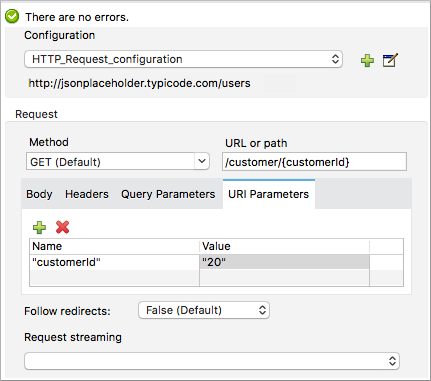This screenshot has height=381, width=431.
Task: Click the green add configuration plus icon
Action: coord(367,60)
